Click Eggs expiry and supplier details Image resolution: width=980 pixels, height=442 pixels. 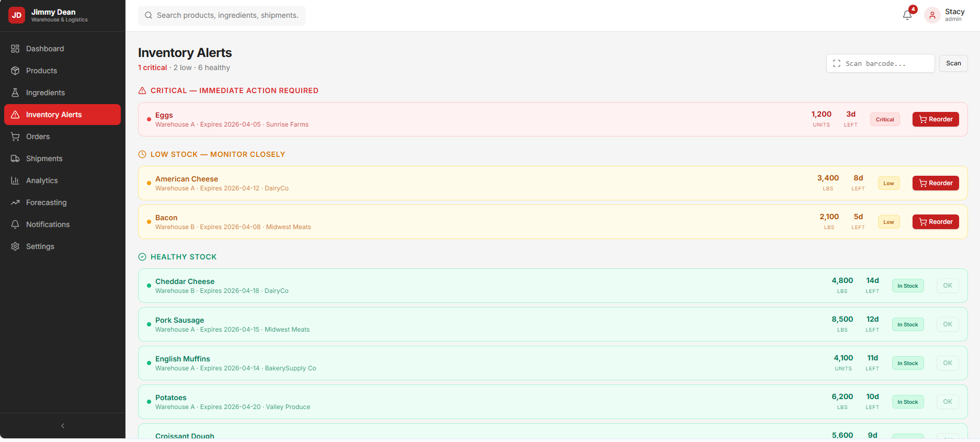(x=232, y=124)
